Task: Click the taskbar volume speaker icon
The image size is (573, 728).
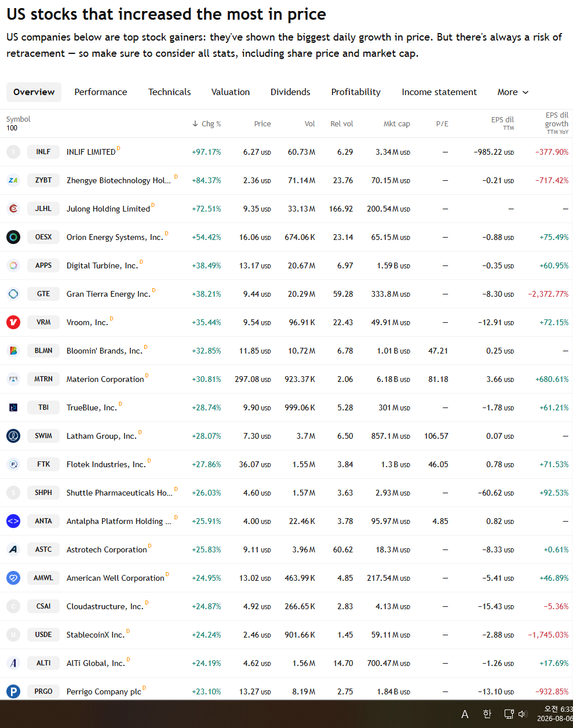Action: 522,714
